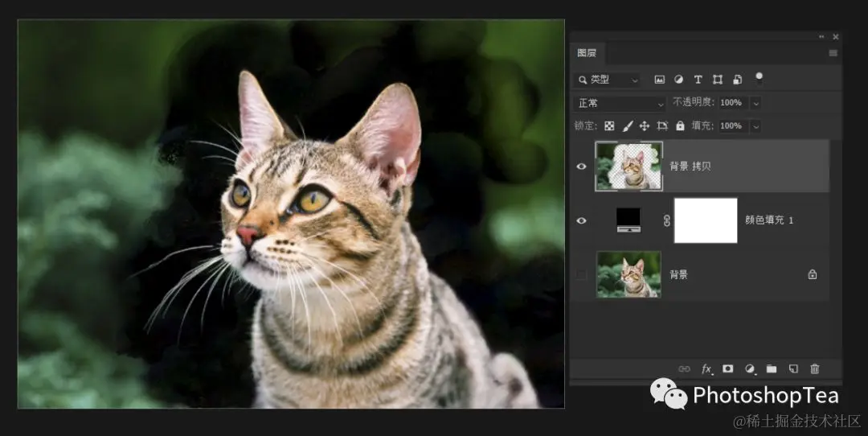Click the cat image on canvas
This screenshot has height=436, width=868.
(291, 215)
